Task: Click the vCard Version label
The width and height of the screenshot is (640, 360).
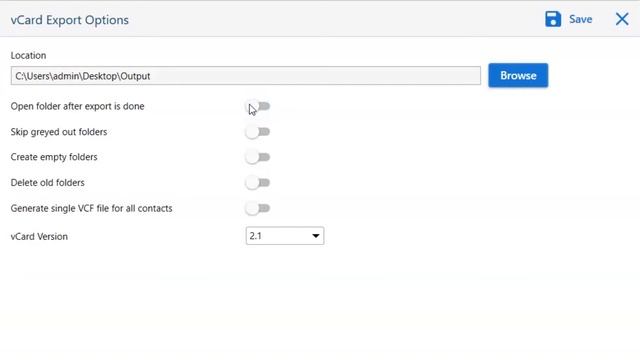Action: (39, 237)
